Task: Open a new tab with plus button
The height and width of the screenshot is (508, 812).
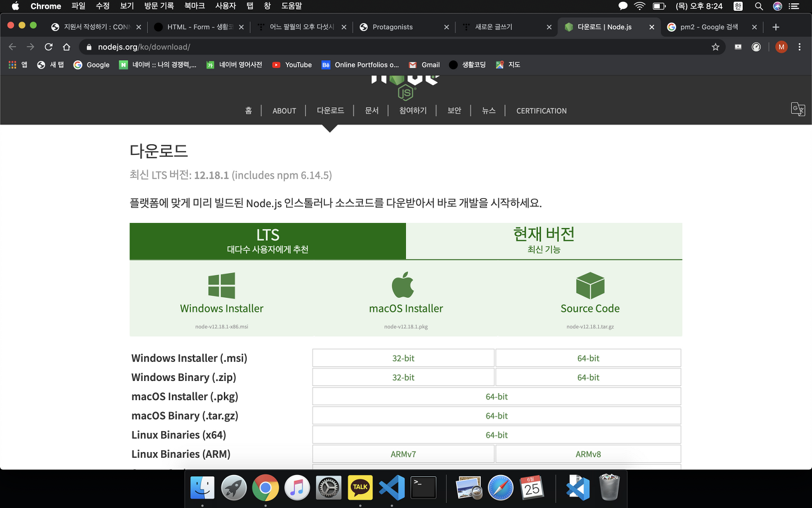Action: click(x=776, y=27)
